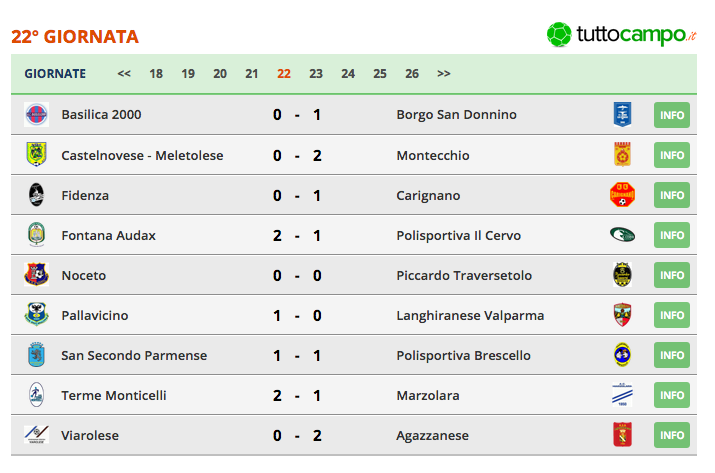
Task: Open the Montecchio team crest
Action: pyautogui.click(x=622, y=155)
